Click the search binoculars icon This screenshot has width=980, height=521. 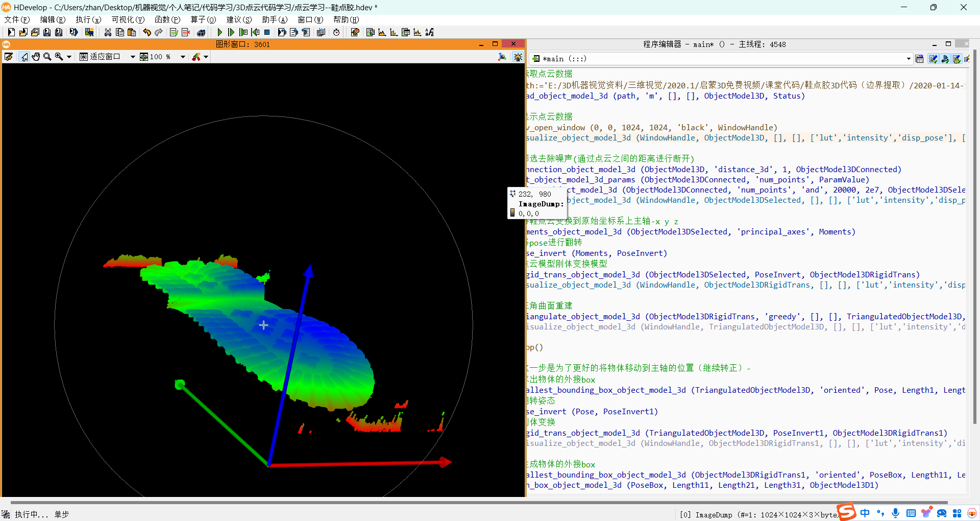(201, 32)
